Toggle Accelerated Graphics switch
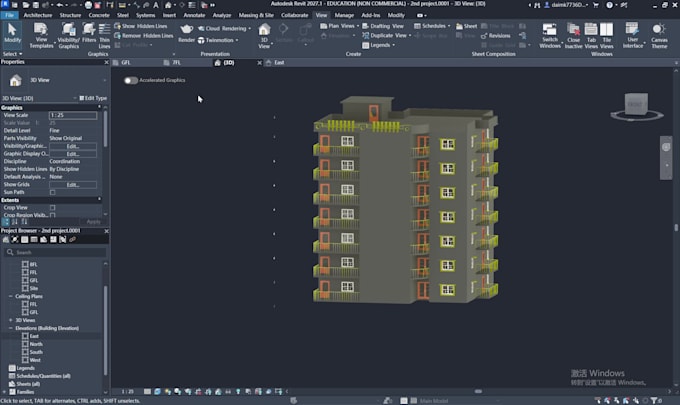Viewport: 680px width, 405px height. [x=131, y=80]
